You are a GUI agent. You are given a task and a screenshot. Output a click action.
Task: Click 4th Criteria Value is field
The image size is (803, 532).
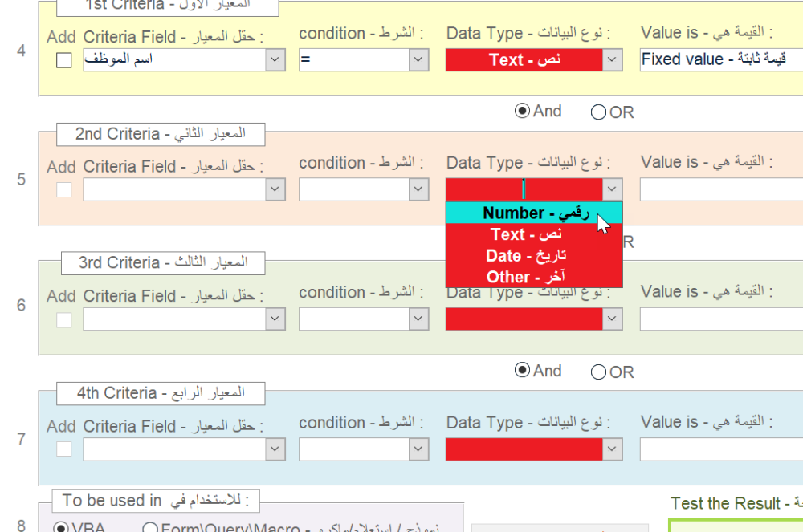click(721, 449)
